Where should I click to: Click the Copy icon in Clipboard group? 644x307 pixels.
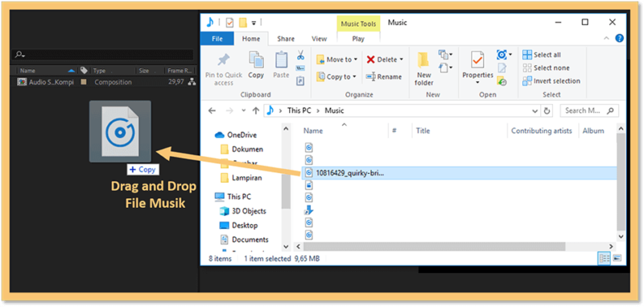point(256,60)
